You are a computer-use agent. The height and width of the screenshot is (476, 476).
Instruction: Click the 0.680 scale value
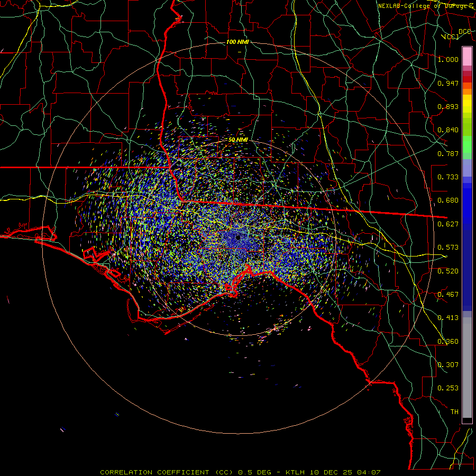coord(448,200)
